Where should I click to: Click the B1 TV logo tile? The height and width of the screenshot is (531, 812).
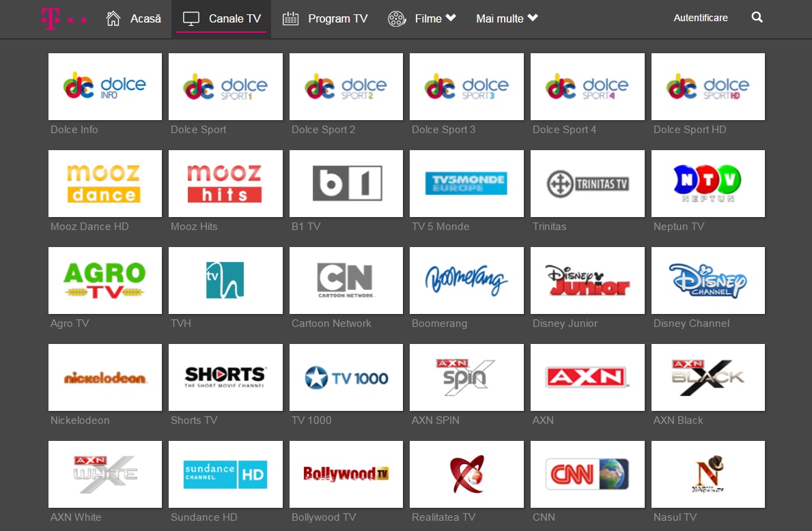346,183
